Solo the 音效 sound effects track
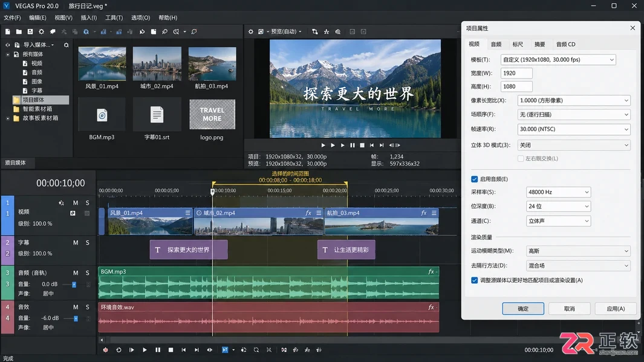This screenshot has width=644, height=362. 88,307
